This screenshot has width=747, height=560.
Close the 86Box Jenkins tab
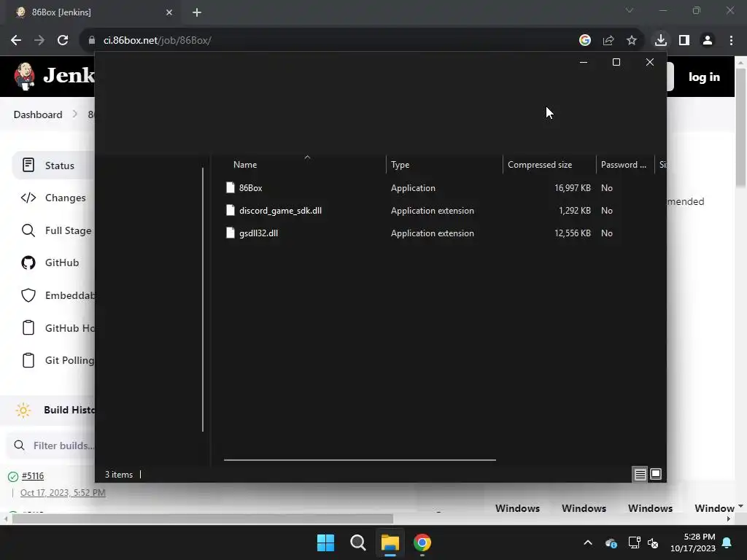[169, 12]
